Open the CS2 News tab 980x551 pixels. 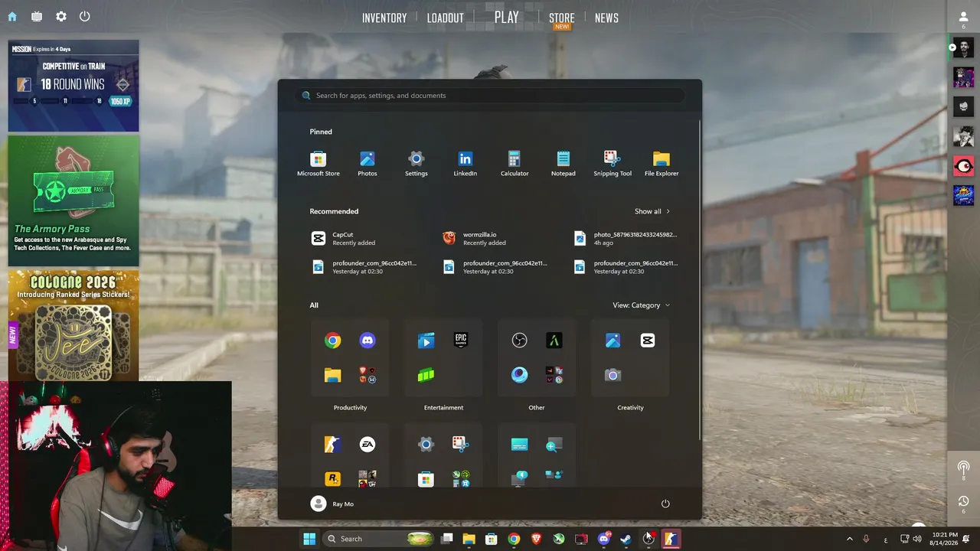[606, 18]
